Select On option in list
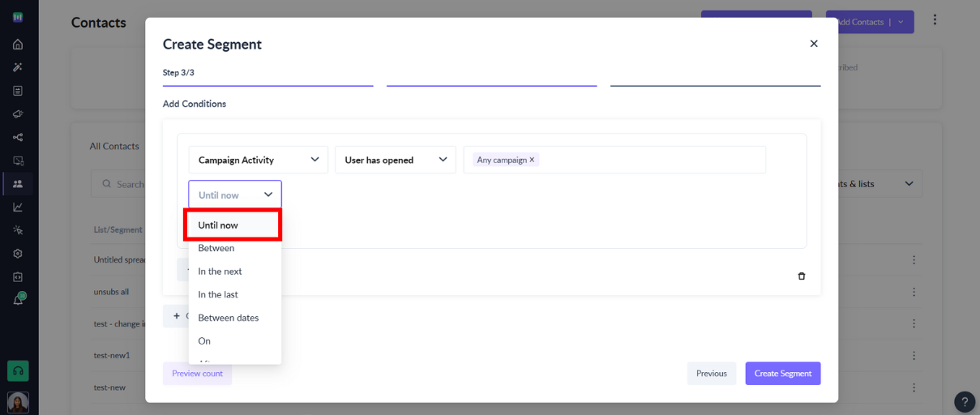Image resolution: width=980 pixels, height=415 pixels. click(235, 341)
